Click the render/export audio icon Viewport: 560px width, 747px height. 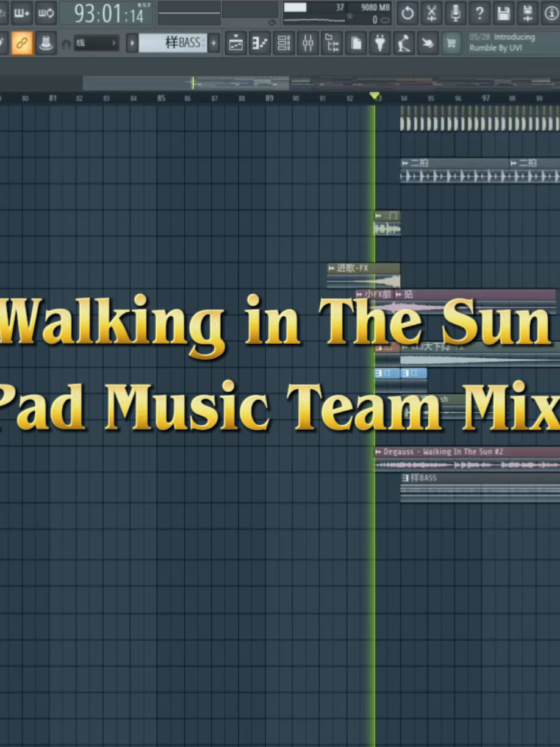tap(527, 13)
